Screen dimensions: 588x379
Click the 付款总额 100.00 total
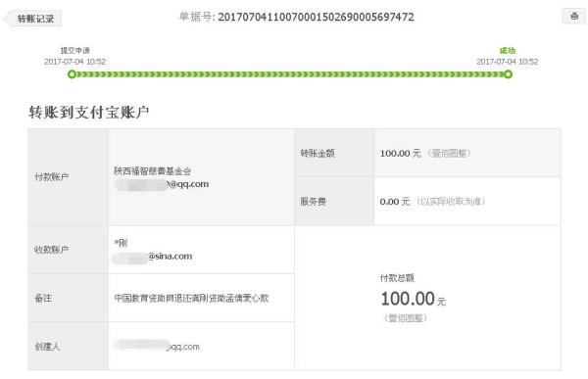[413, 299]
